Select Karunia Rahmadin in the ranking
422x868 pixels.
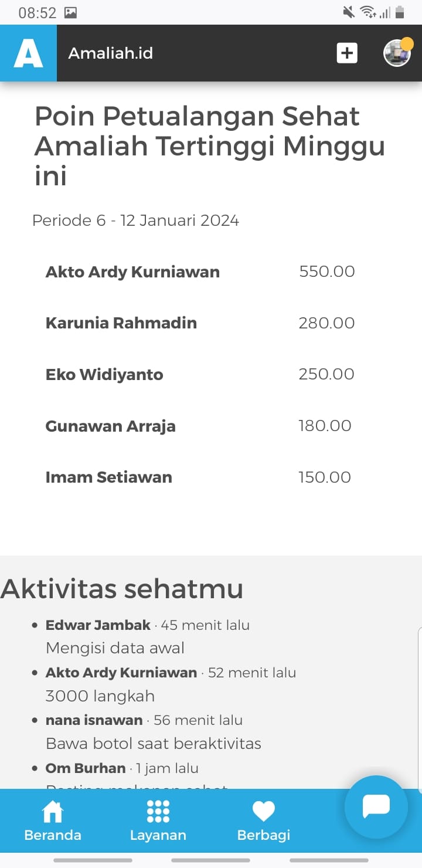121,323
